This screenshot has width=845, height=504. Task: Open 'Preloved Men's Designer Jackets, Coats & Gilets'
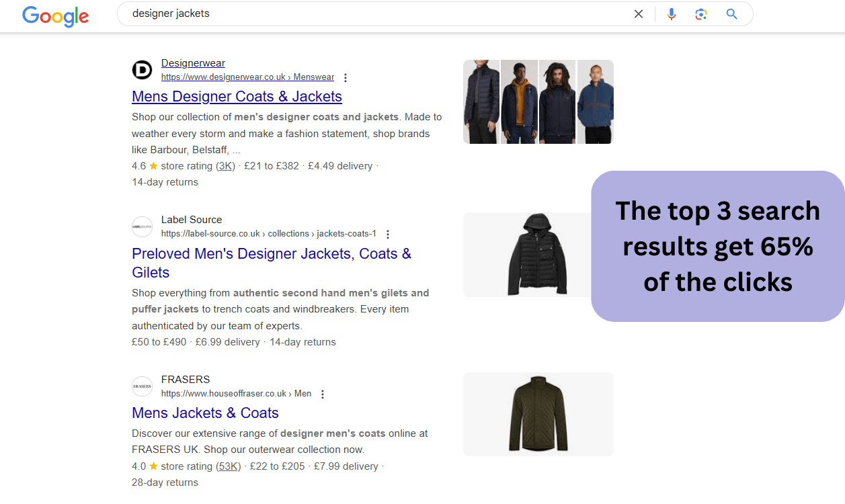coord(272,263)
